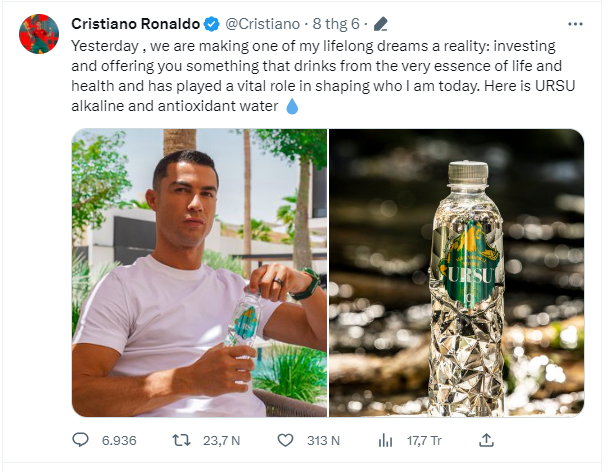
Task: Like the tweet with the heart icon
Action: pos(285,440)
